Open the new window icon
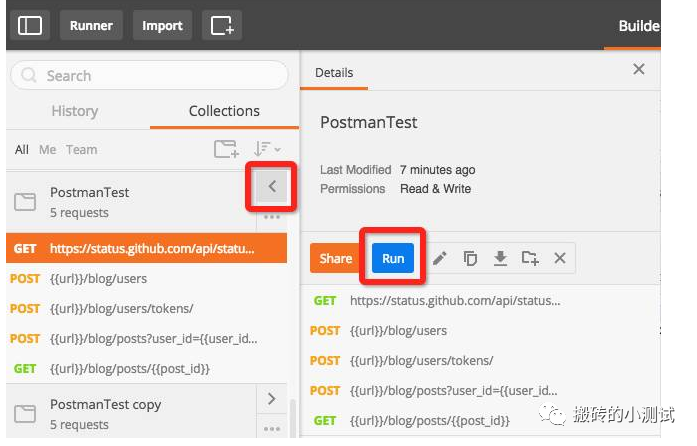The image size is (697, 446). pyautogui.click(x=222, y=25)
